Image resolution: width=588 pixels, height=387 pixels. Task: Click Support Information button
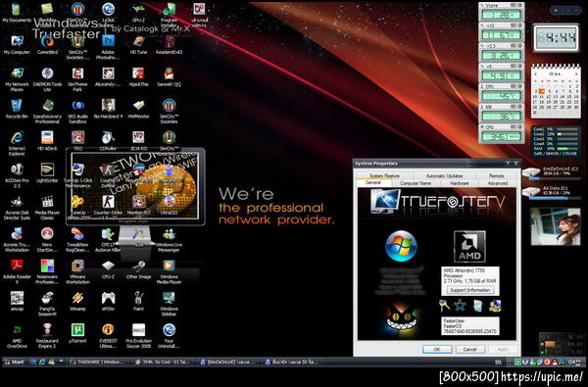point(469,290)
